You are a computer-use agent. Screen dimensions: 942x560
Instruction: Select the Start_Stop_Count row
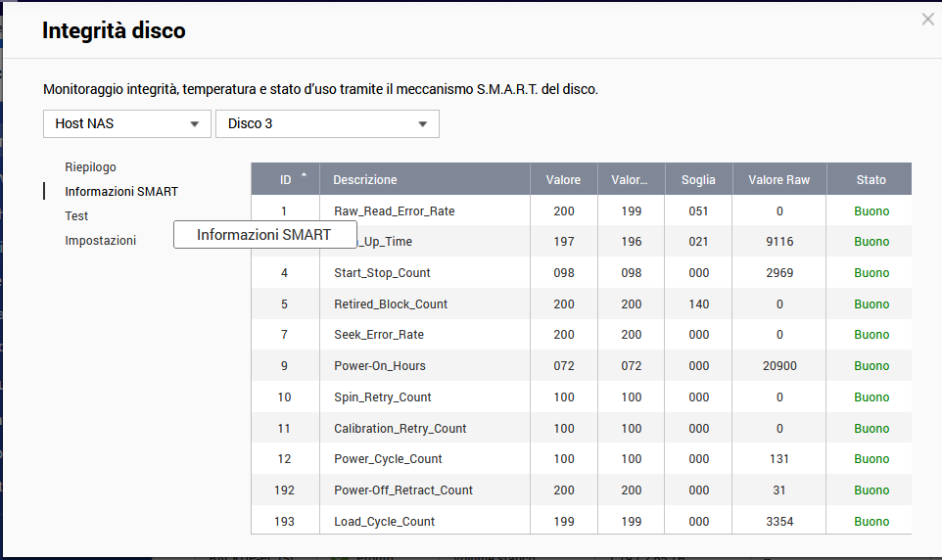pyautogui.click(x=382, y=273)
